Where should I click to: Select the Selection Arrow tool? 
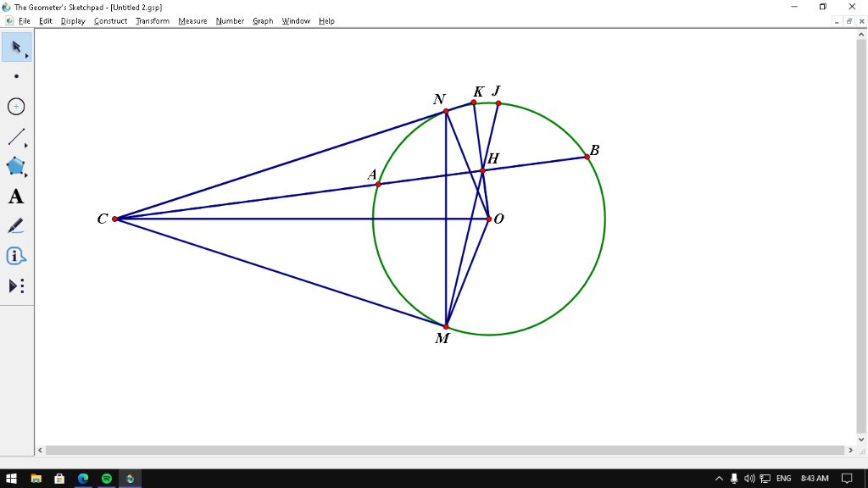pyautogui.click(x=16, y=47)
